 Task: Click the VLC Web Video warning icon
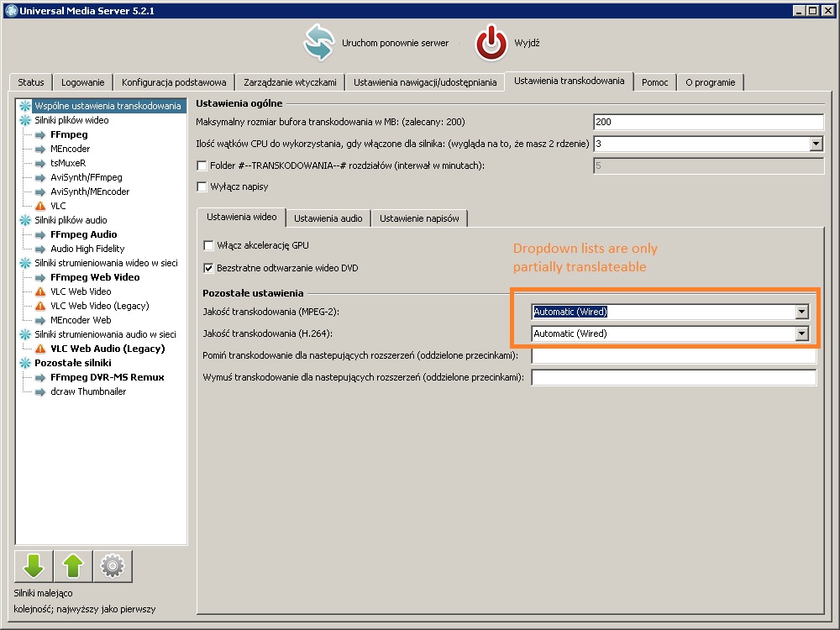click(x=40, y=291)
